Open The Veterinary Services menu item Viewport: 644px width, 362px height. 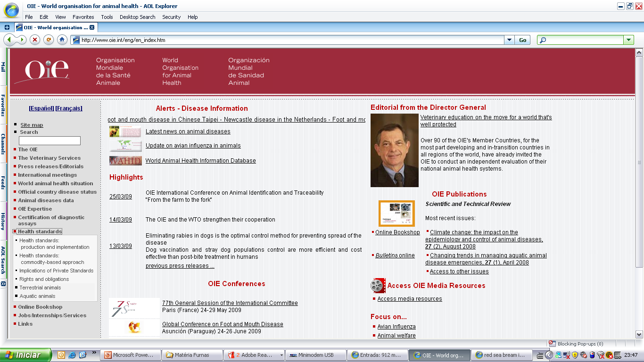(x=50, y=158)
